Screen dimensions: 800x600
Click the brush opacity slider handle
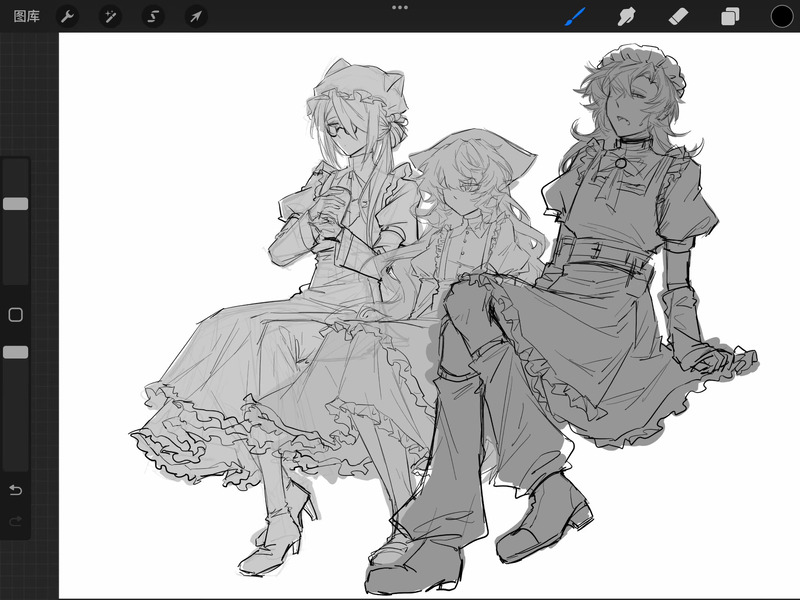click(16, 353)
